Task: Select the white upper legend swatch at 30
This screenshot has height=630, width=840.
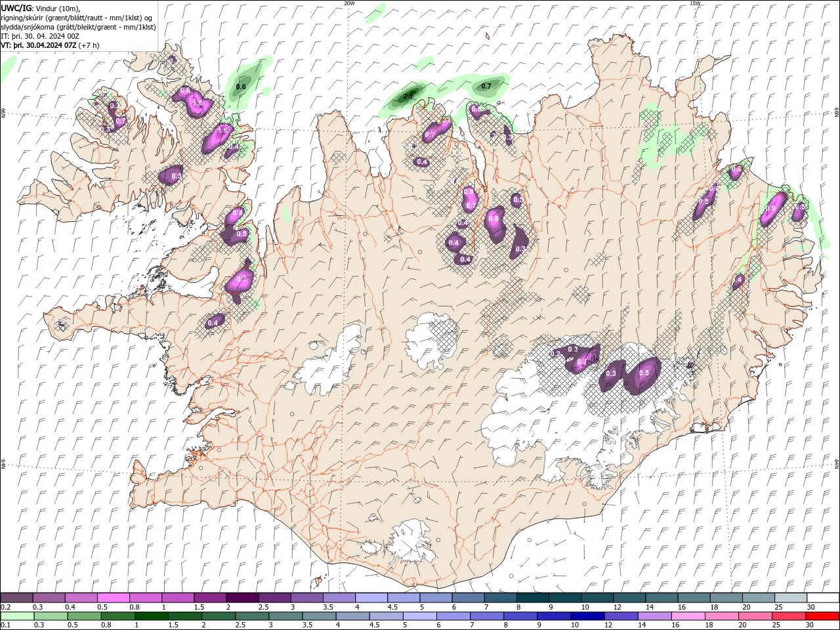Action: point(823,598)
